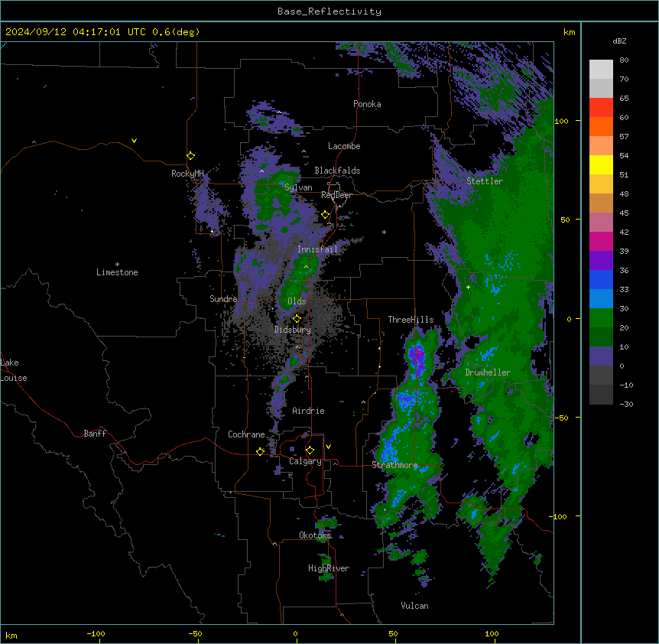Click the ThreeHills city label
Screen dimensions: 659x644
click(x=411, y=320)
